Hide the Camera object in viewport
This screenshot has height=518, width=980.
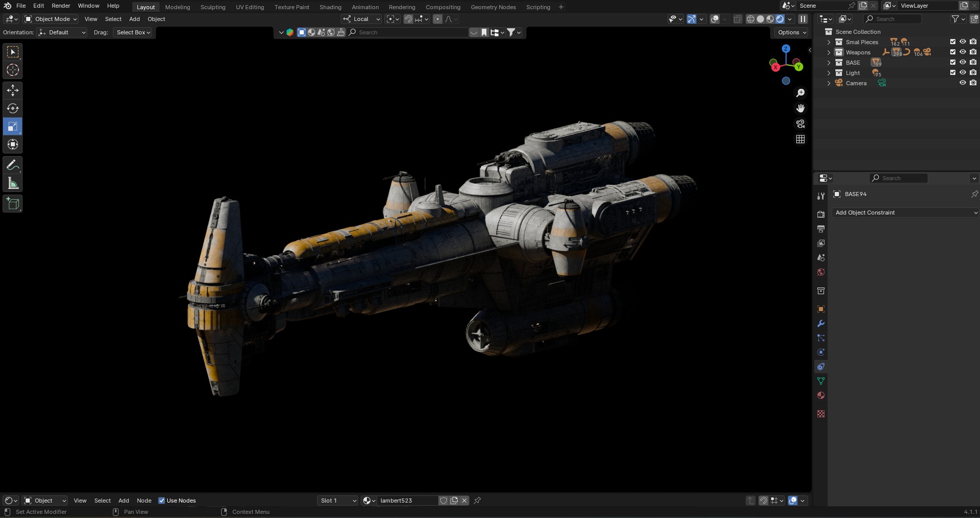(x=963, y=83)
